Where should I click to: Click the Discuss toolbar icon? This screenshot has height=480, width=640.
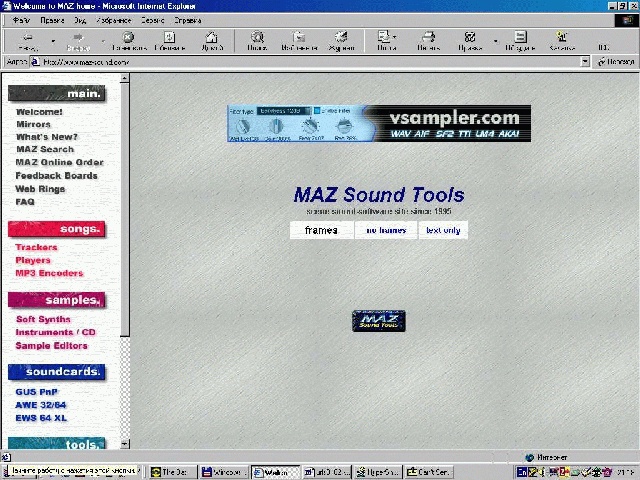520,41
